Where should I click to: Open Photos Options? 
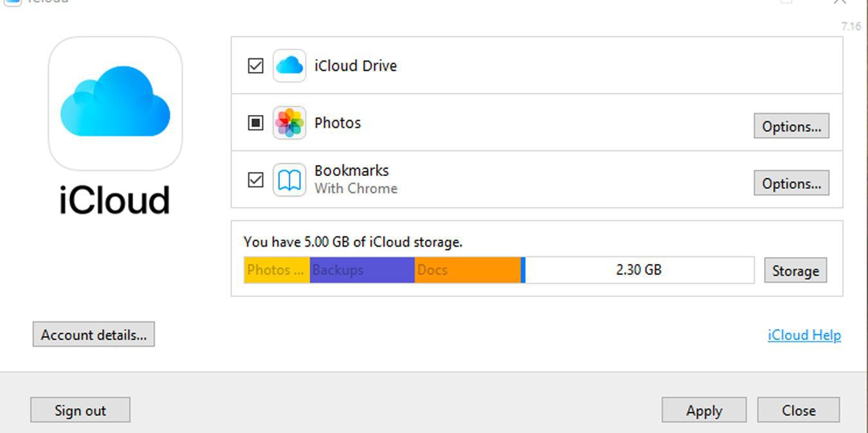coord(791,127)
